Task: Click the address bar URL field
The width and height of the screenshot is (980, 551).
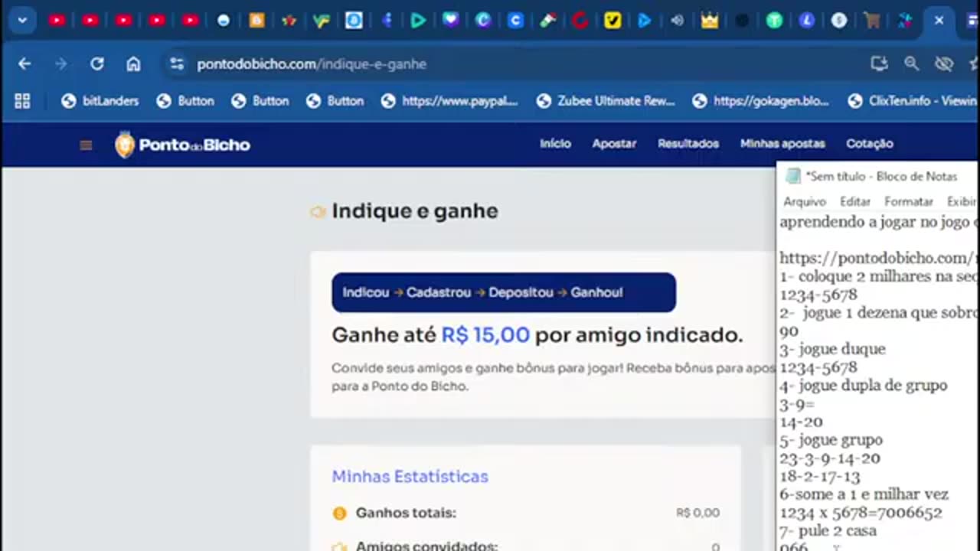Action: [312, 64]
